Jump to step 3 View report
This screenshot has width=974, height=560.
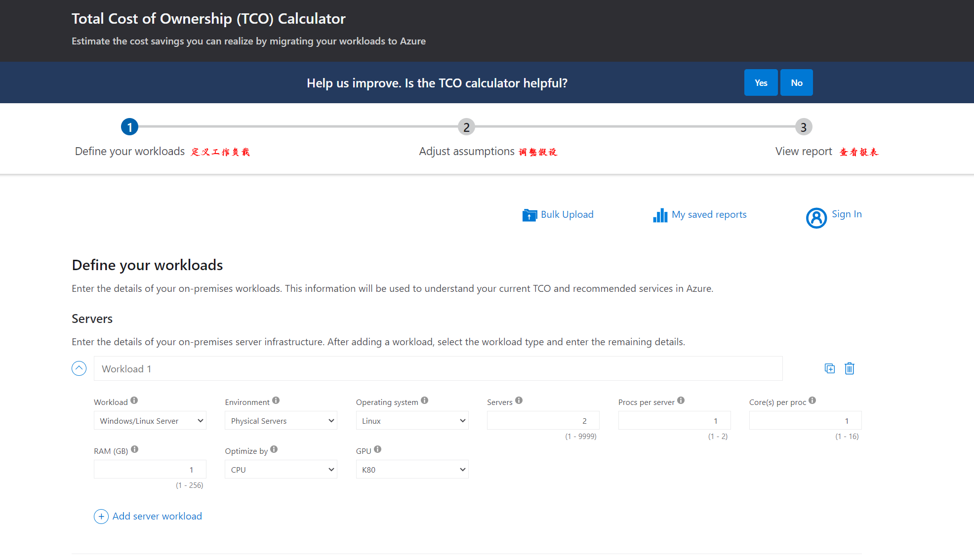(803, 127)
